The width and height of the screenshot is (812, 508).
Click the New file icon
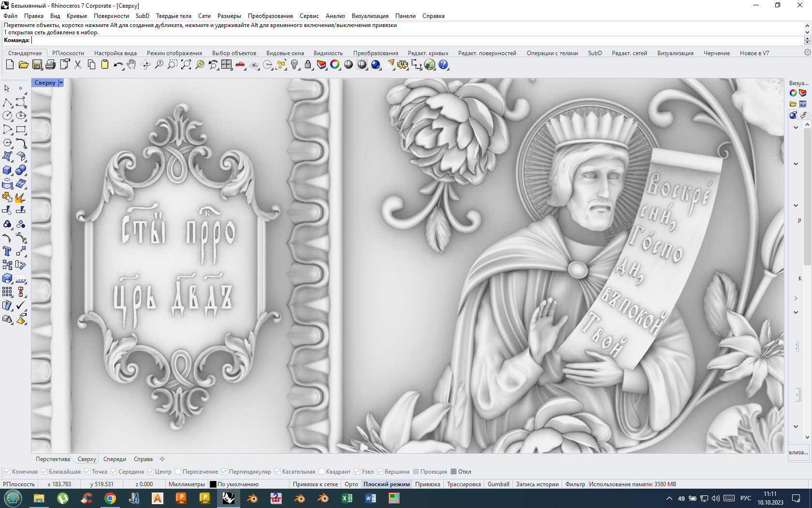point(10,64)
